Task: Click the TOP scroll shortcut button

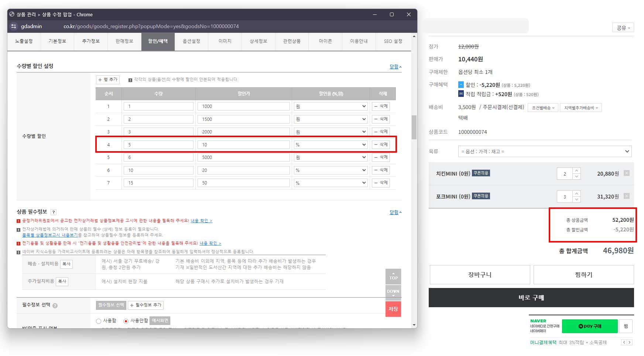Action: 393,277
